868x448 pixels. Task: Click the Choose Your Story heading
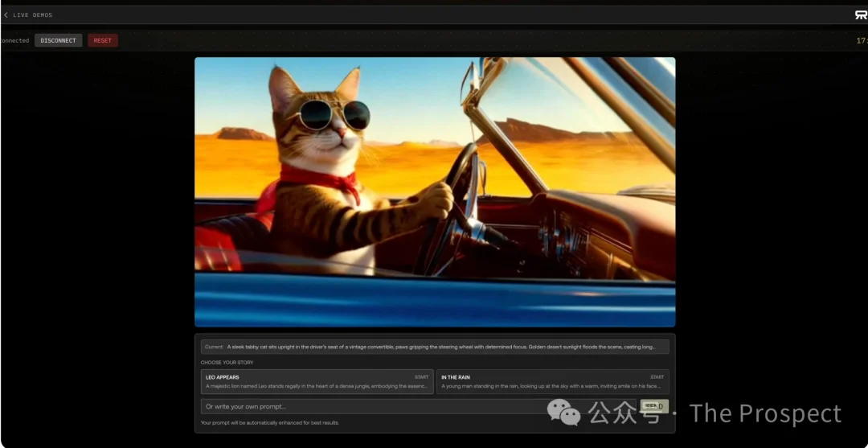[x=227, y=363]
